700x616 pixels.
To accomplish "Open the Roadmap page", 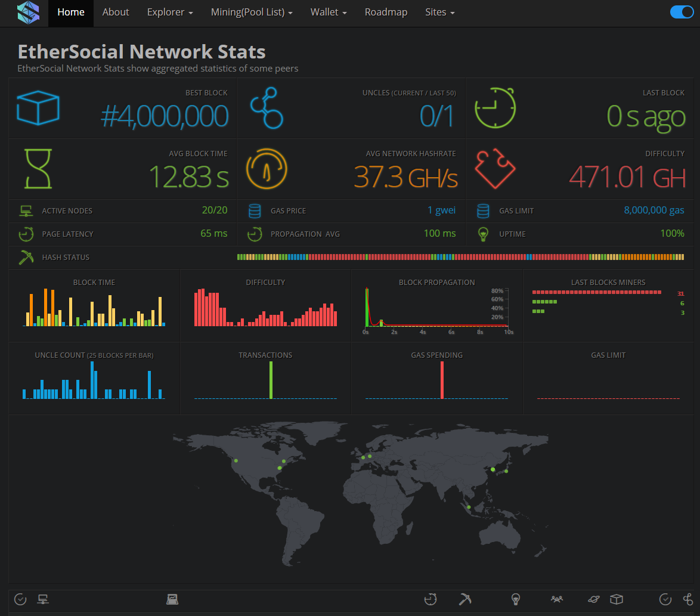I will (386, 13).
